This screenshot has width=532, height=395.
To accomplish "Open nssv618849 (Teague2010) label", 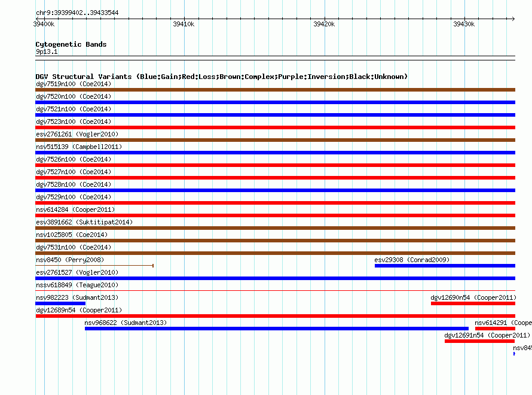I will pyautogui.click(x=77, y=285).
